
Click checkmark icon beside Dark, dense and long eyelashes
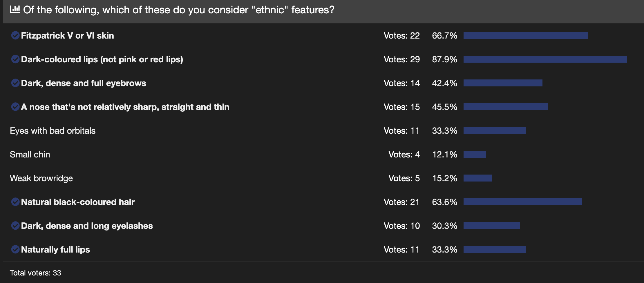tap(15, 226)
